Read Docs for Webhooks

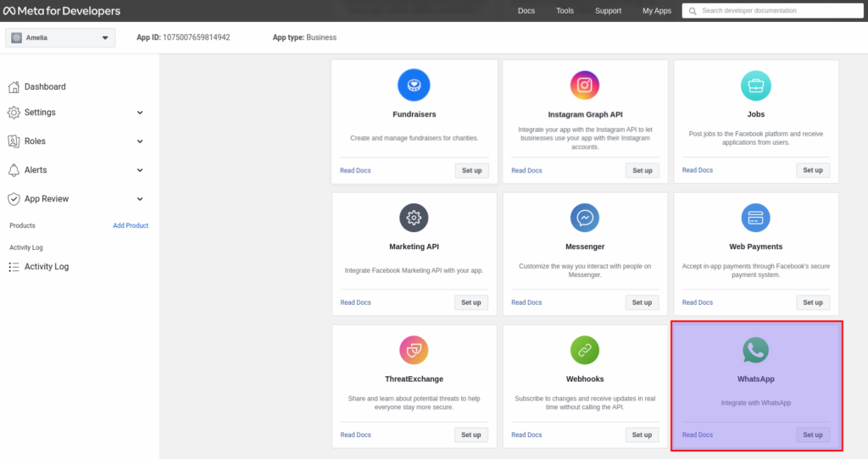pyautogui.click(x=526, y=434)
